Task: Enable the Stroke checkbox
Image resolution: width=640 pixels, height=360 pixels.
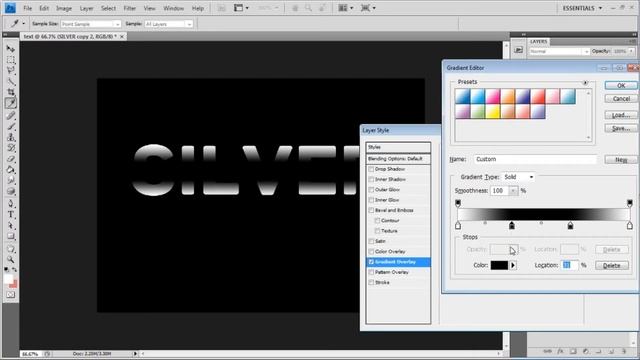Action: point(371,282)
